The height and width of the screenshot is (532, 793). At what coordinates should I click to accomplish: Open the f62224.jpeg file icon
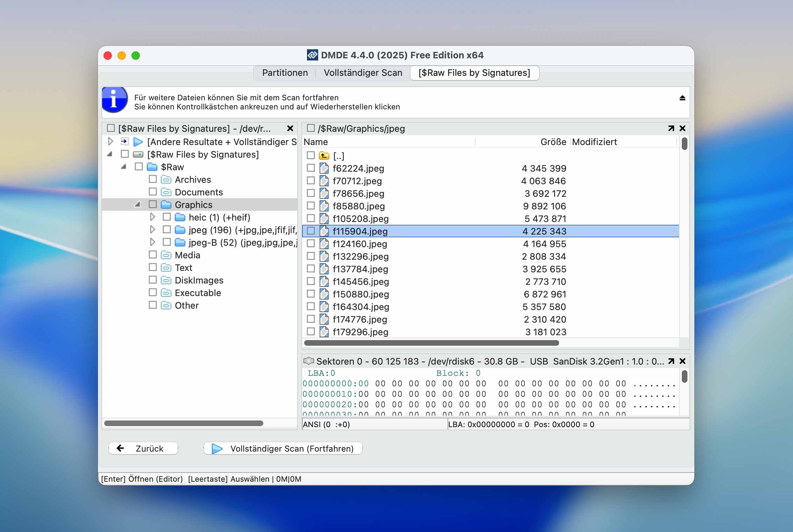pyautogui.click(x=324, y=168)
